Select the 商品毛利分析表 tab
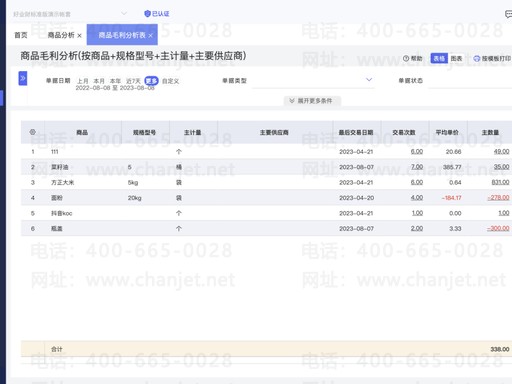Viewport: 512px width, 384px height. (x=122, y=35)
